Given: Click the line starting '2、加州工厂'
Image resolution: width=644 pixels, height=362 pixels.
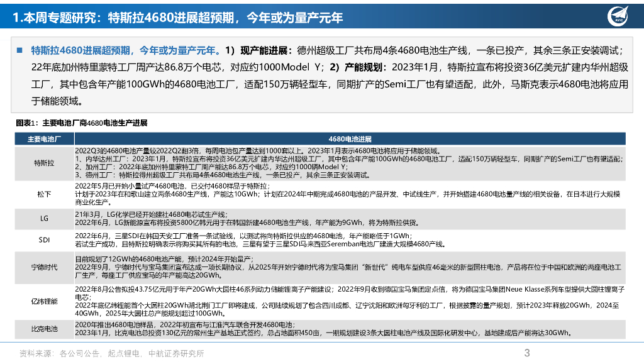Looking at the screenshot, I should [211, 167].
